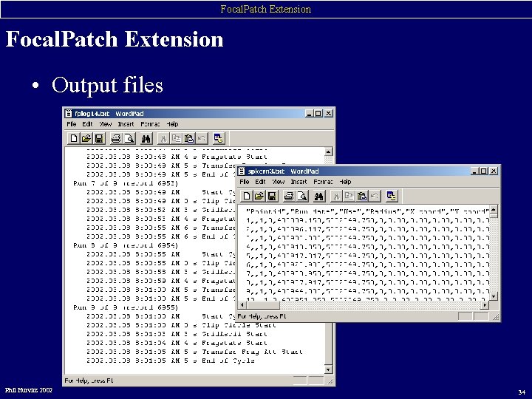This screenshot has height=399, width=532.
Task: Open Edit menu in fplog14.txt WordPad
Action: [x=87, y=124]
